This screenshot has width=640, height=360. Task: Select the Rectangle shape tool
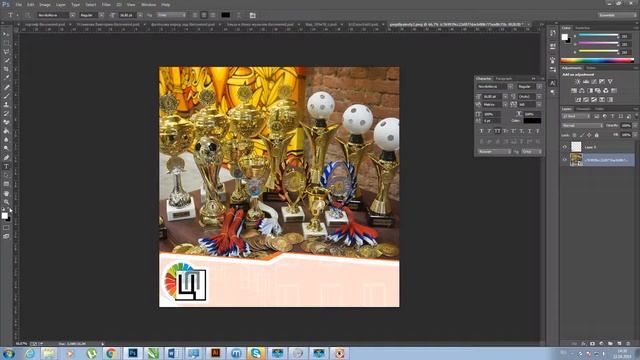tap(6, 184)
